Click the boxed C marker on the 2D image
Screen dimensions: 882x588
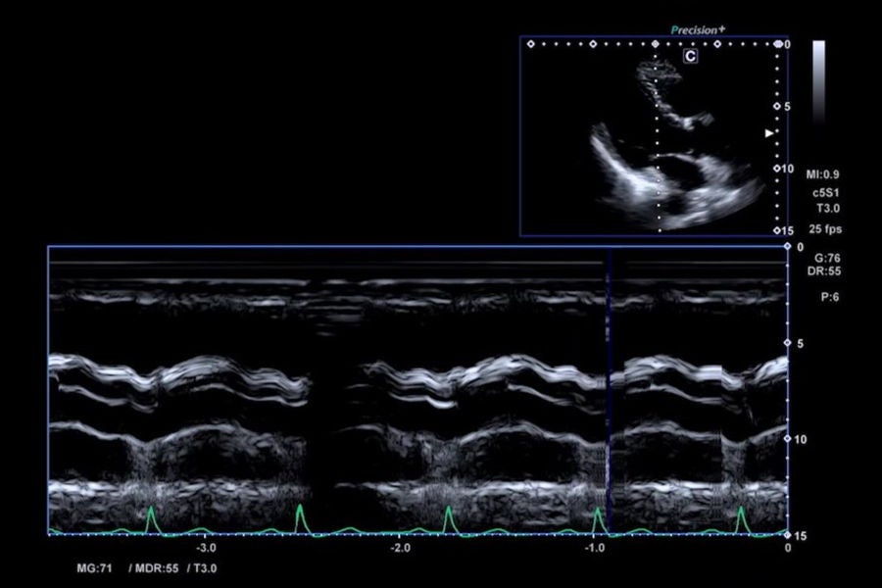pyautogui.click(x=690, y=56)
